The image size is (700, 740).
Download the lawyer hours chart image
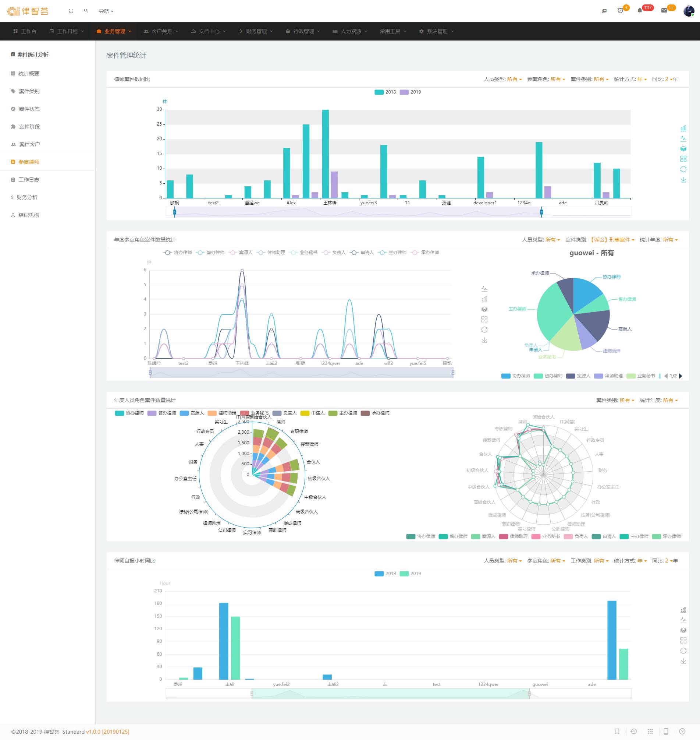tap(683, 661)
